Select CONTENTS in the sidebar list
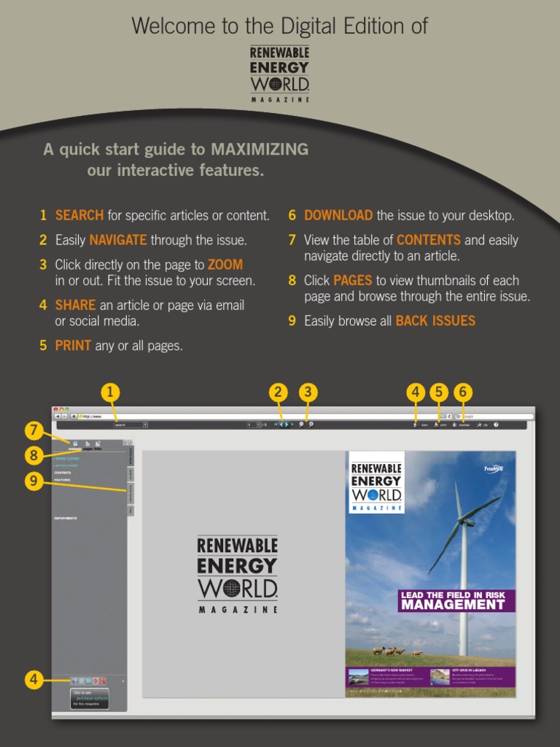This screenshot has height=747, width=560. [x=63, y=473]
